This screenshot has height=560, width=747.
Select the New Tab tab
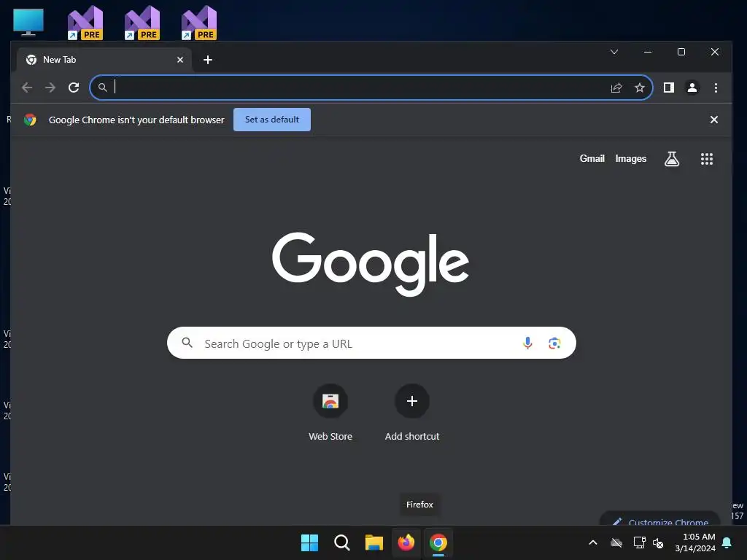104,60
